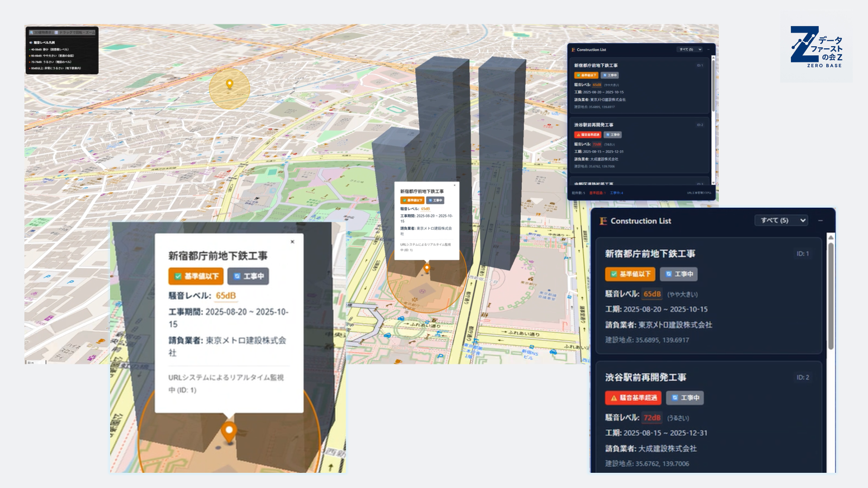Click the URLシステムによるリアルタイム監視中 note in the enlarged popup

[226, 383]
